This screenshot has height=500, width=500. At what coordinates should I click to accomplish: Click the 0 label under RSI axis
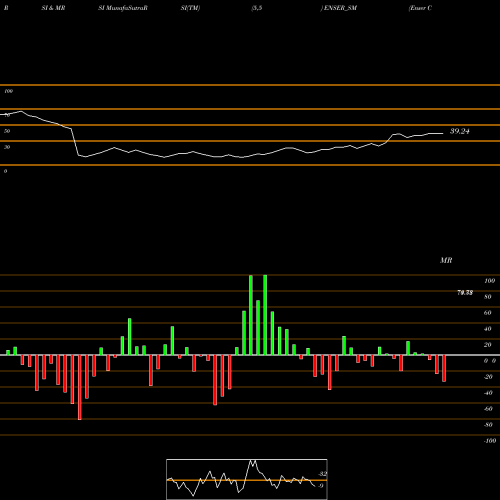5,171
